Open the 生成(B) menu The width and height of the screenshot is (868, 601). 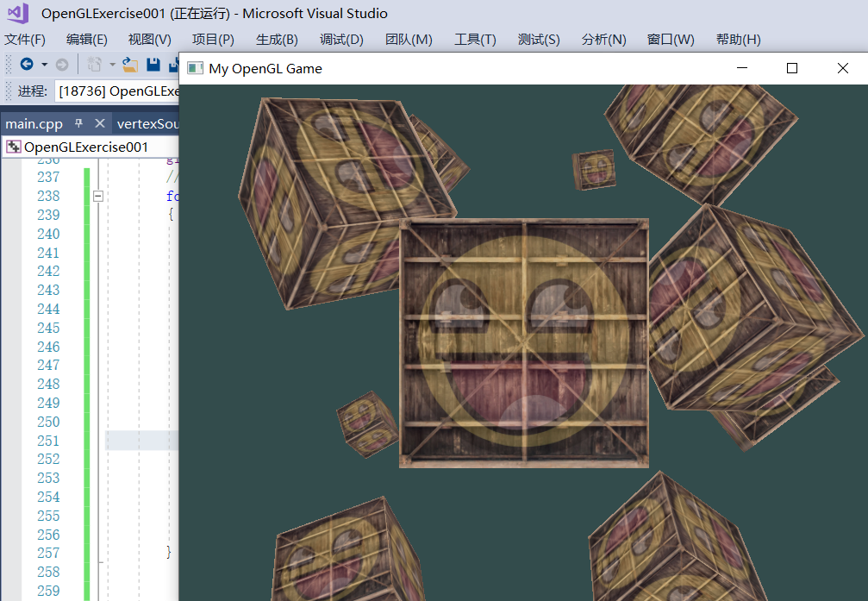(277, 40)
